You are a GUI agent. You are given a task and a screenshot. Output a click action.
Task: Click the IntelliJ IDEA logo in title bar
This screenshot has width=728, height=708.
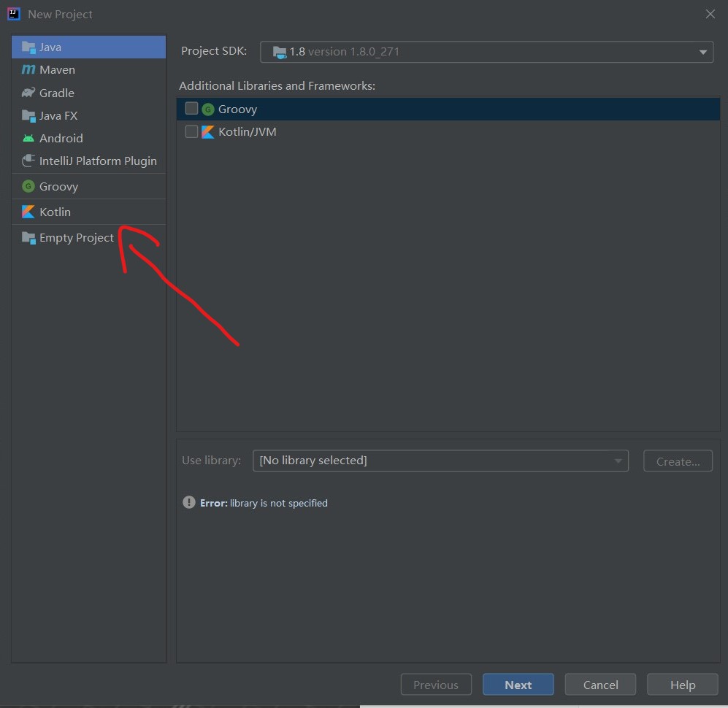click(13, 14)
